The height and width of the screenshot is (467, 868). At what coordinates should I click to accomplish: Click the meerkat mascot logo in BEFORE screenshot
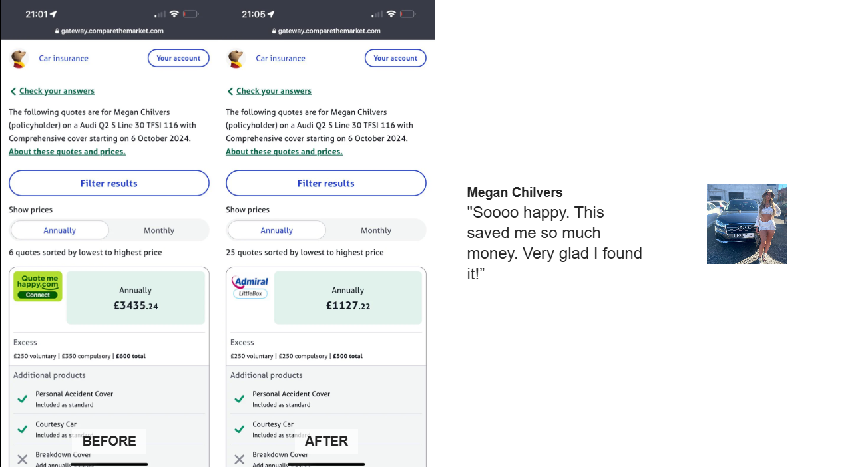(x=19, y=59)
